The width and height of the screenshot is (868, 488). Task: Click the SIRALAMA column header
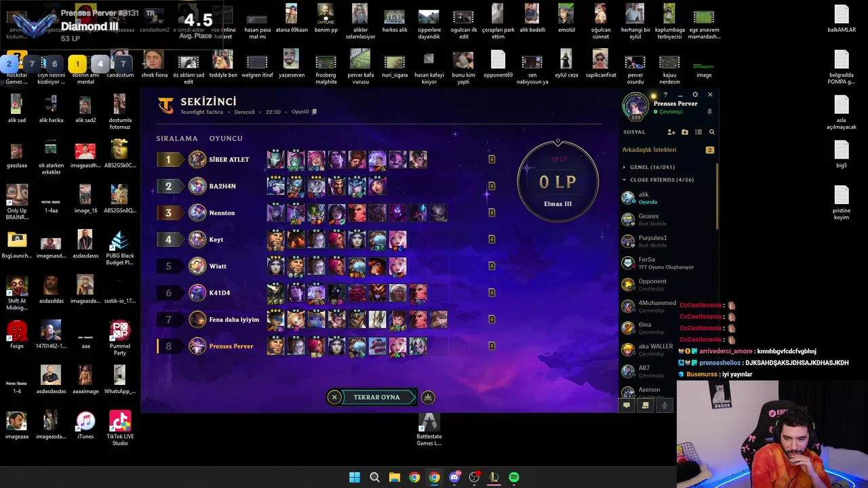[x=177, y=138]
